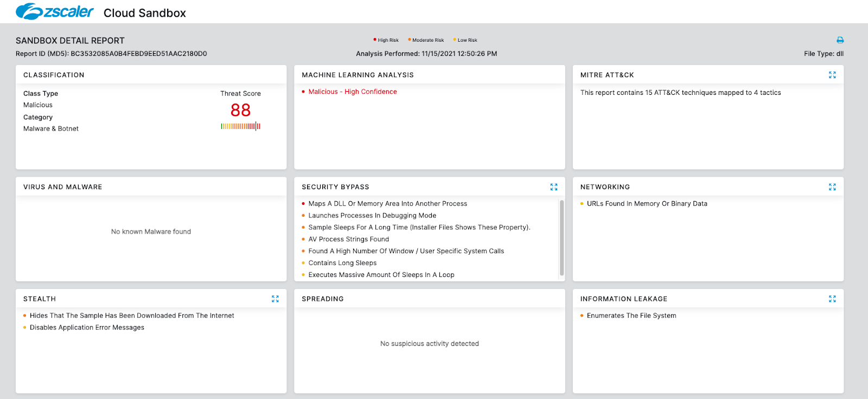Expand the Security Bypass panel
Screen dimensions: 868x399
554,187
